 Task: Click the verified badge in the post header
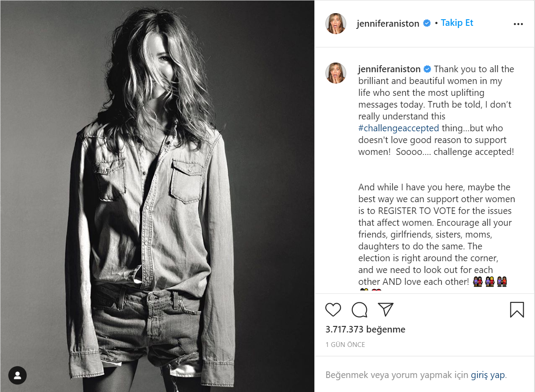[427, 24]
